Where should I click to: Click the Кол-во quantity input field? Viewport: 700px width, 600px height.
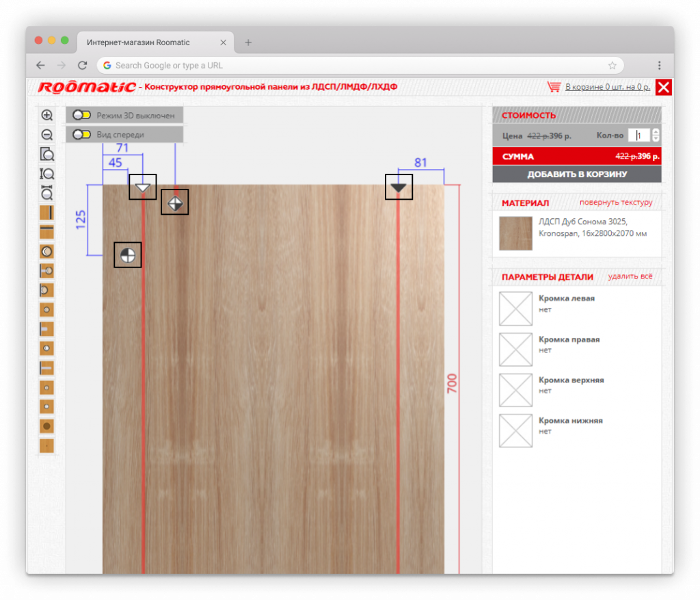tap(638, 135)
